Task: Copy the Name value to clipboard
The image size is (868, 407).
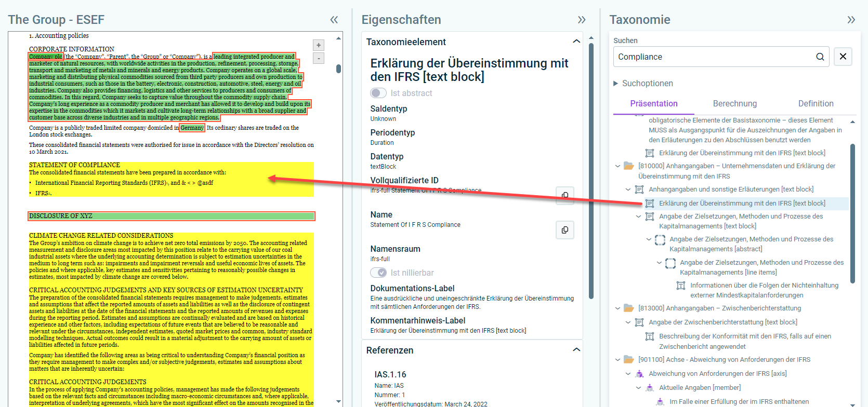Action: pos(565,229)
